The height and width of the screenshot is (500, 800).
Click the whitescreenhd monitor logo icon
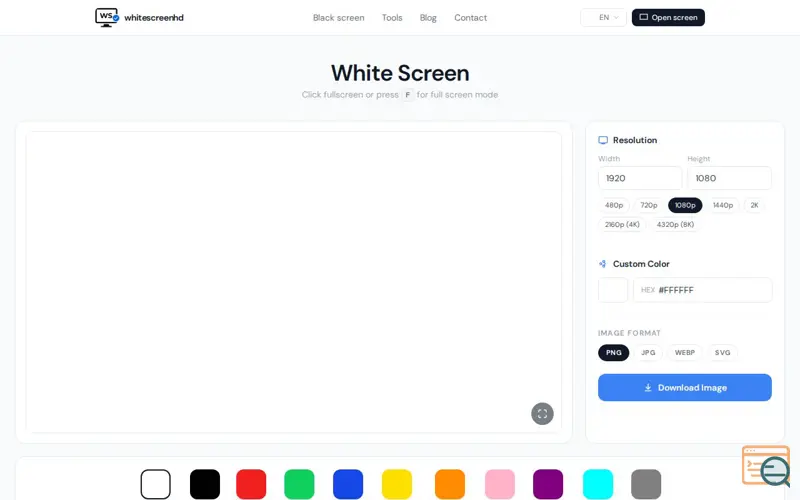[107, 17]
